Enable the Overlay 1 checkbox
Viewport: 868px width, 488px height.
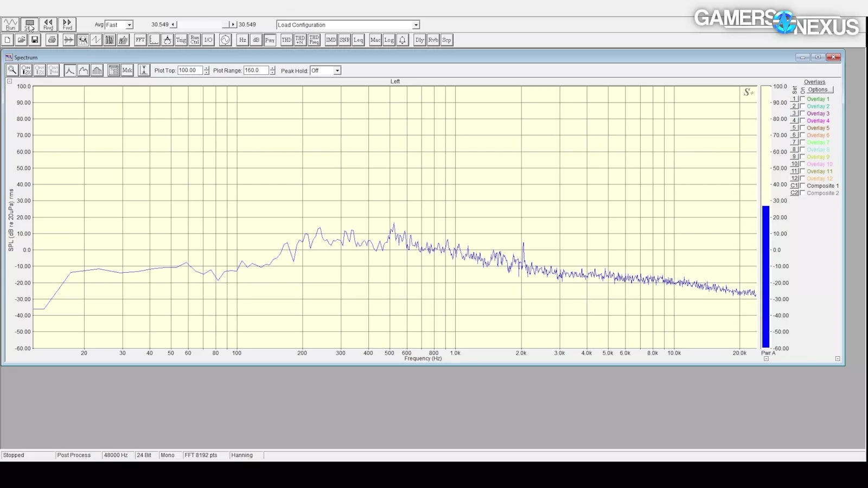click(802, 99)
